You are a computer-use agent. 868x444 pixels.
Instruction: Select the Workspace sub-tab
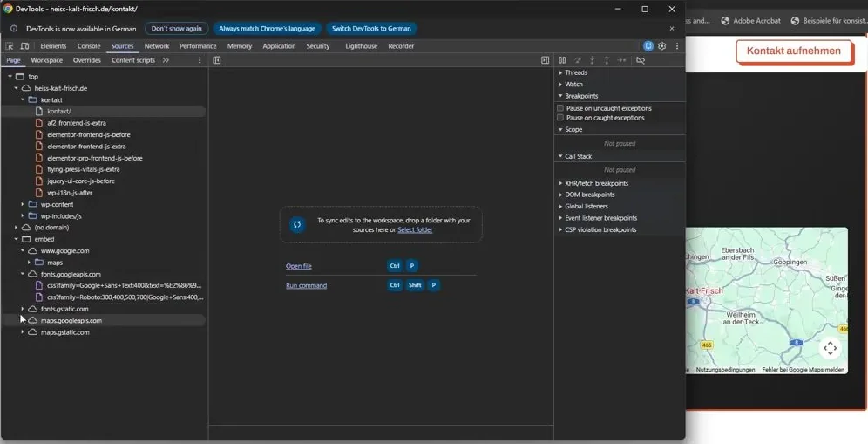pos(46,60)
